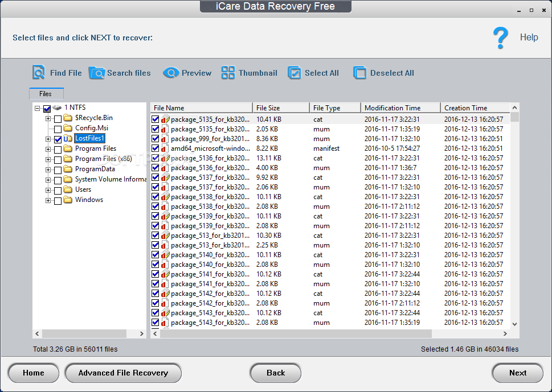Uncheck the package_5135 10.41 KB cat file
552x392 pixels.
point(156,119)
